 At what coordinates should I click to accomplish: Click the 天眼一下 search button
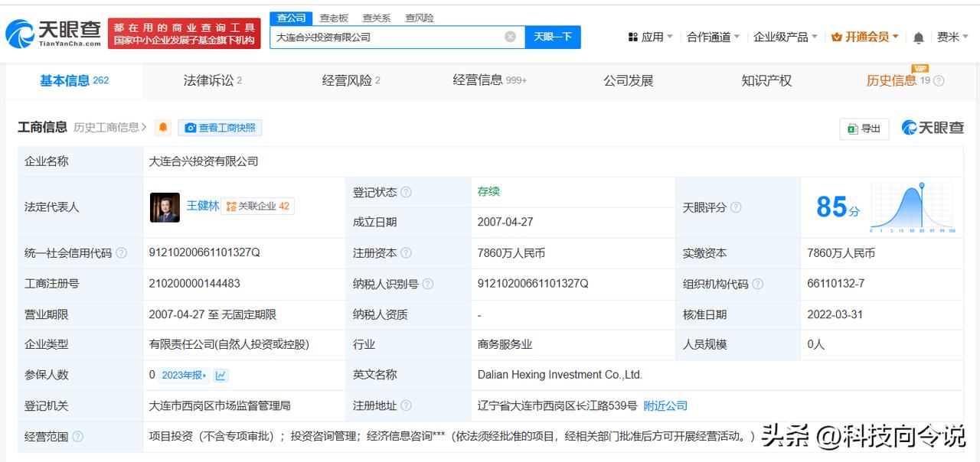point(553,37)
